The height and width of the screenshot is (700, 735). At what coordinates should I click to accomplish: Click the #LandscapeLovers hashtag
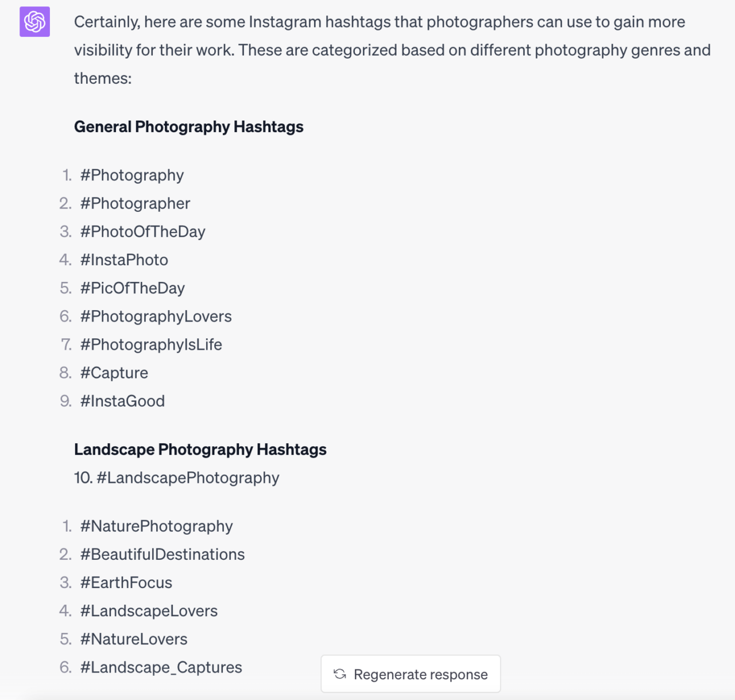click(149, 611)
